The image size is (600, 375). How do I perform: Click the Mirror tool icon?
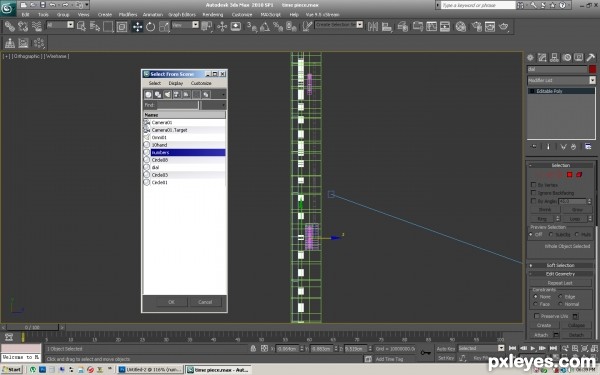point(373,26)
